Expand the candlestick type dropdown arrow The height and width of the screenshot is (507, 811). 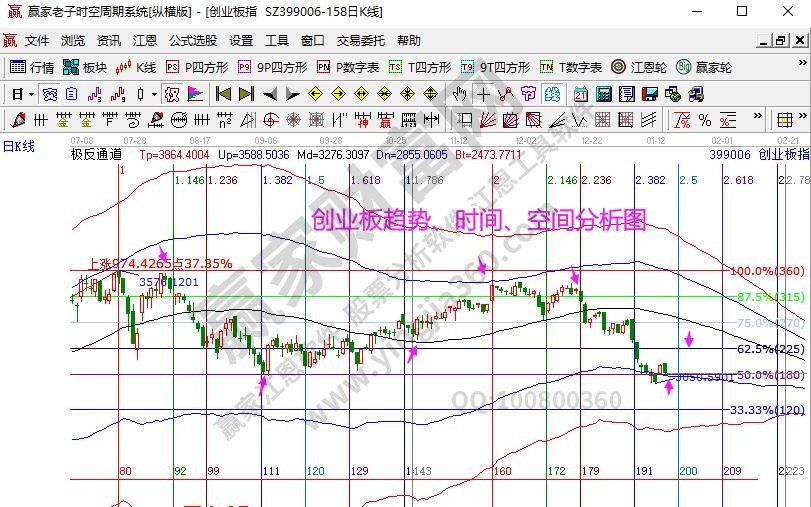click(x=153, y=94)
